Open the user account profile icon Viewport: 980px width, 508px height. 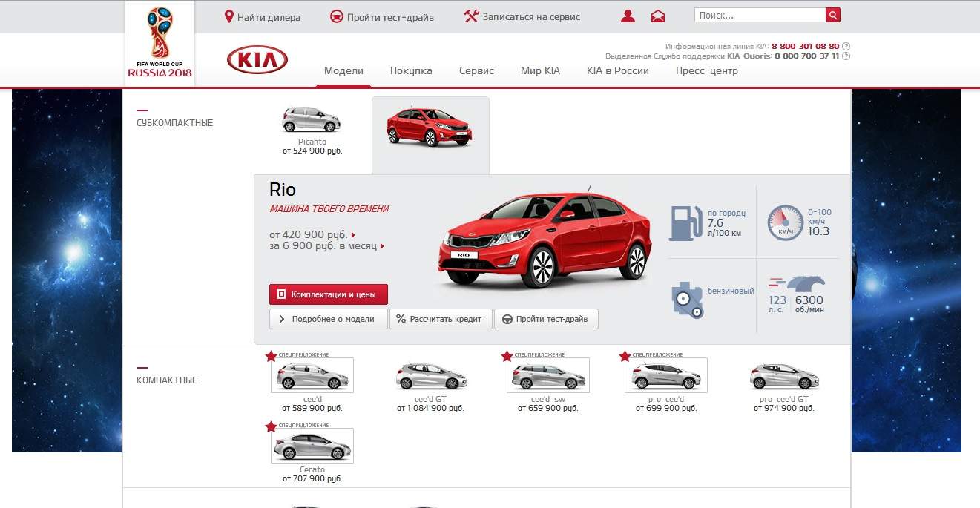click(x=628, y=16)
